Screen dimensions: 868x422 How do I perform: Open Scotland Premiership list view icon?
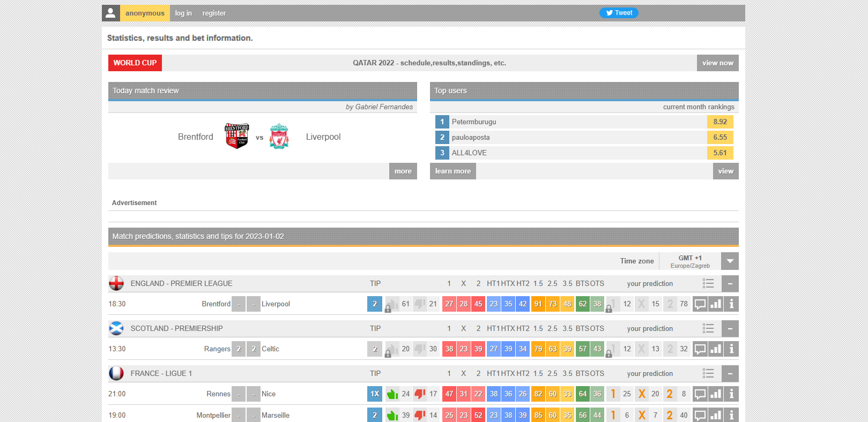(708, 328)
